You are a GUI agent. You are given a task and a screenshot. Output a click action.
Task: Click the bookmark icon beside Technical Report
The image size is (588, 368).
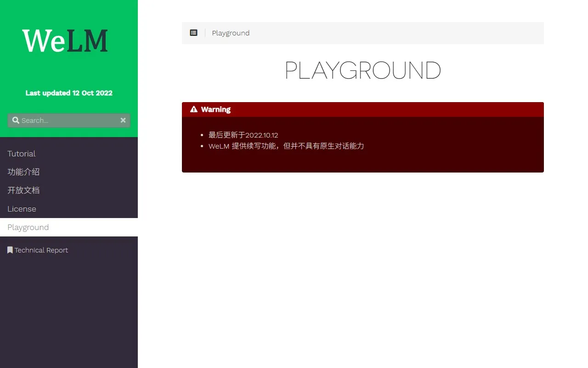tap(10, 250)
